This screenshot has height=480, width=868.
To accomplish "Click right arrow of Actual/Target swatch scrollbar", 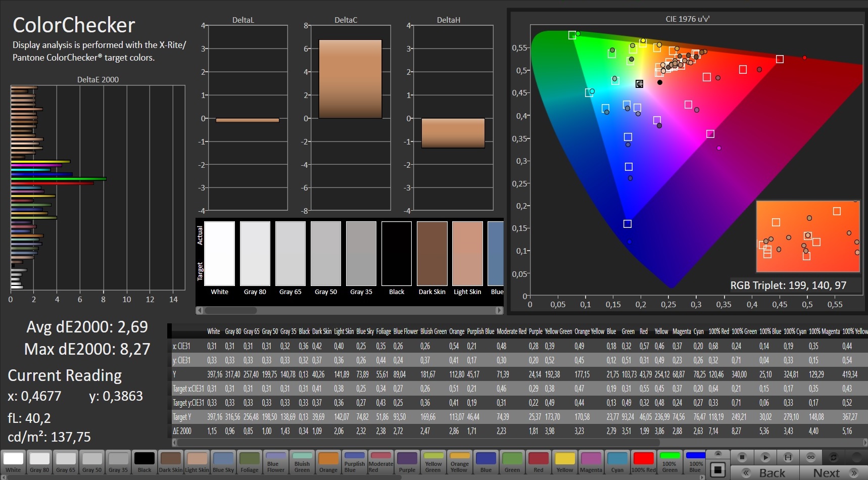I will [499, 310].
